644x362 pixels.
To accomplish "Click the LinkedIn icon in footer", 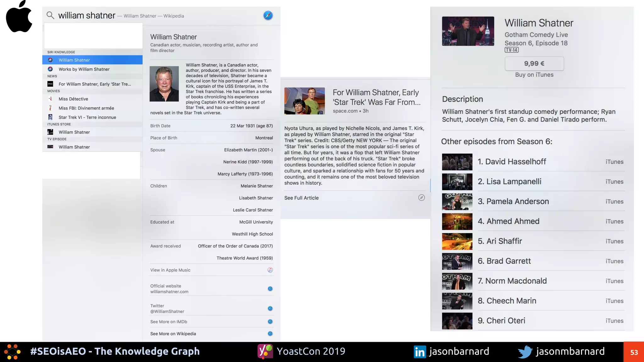I will pyautogui.click(x=420, y=352).
